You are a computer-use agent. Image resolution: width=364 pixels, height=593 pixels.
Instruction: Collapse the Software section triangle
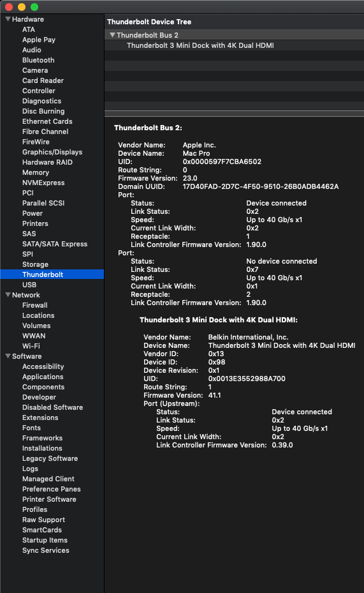coord(8,356)
